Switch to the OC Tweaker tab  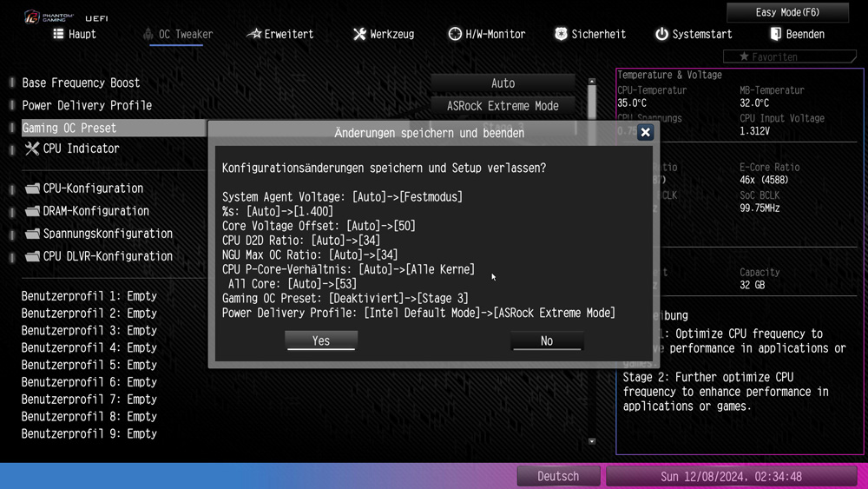pyautogui.click(x=178, y=35)
